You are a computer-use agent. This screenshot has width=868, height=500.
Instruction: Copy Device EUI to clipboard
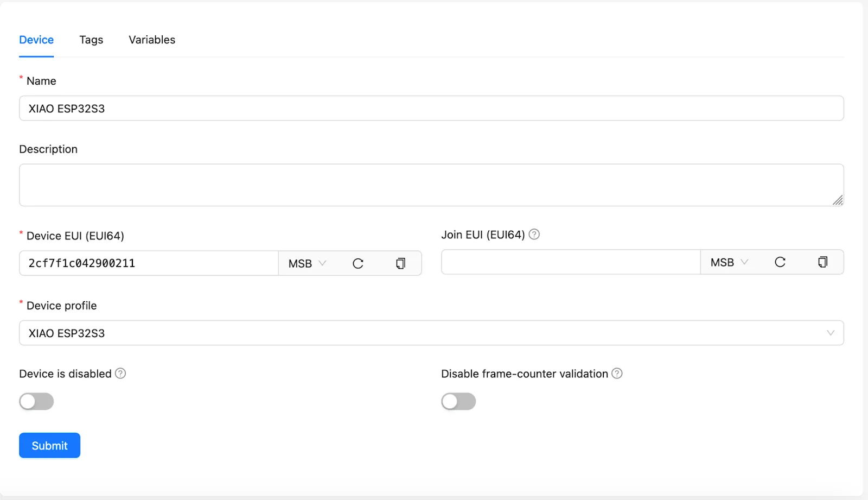pos(400,263)
